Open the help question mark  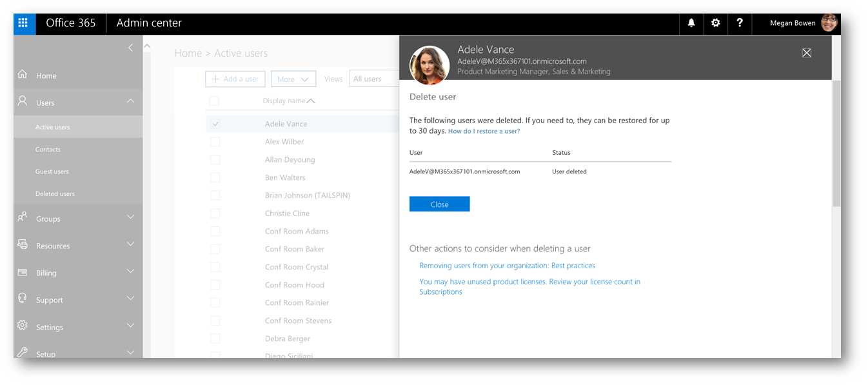740,23
